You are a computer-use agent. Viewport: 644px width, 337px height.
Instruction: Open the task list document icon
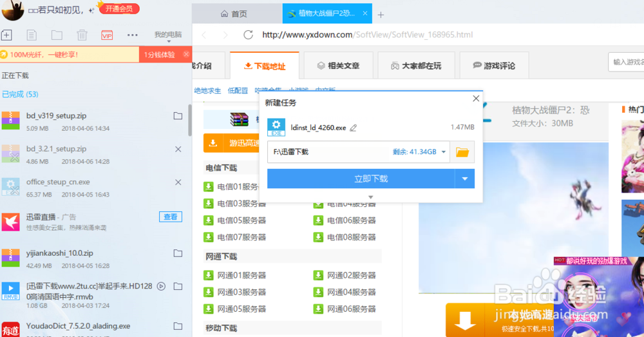point(32,35)
